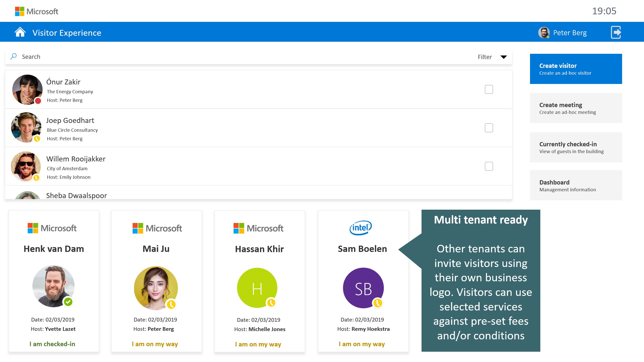Select Willem Rooijakker's checkbox

pos(489,166)
